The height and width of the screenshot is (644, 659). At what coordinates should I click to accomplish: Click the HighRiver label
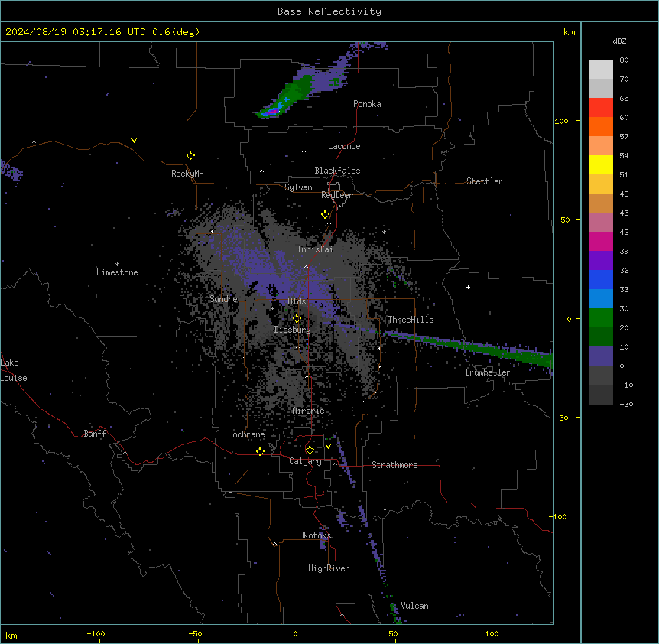click(x=329, y=568)
